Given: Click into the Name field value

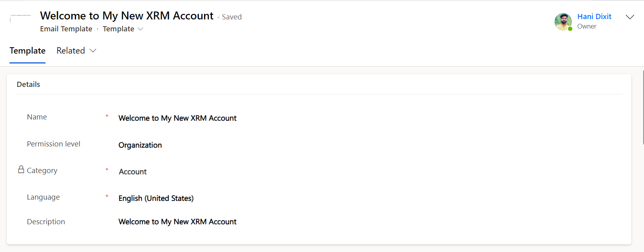Looking at the screenshot, I should (177, 118).
